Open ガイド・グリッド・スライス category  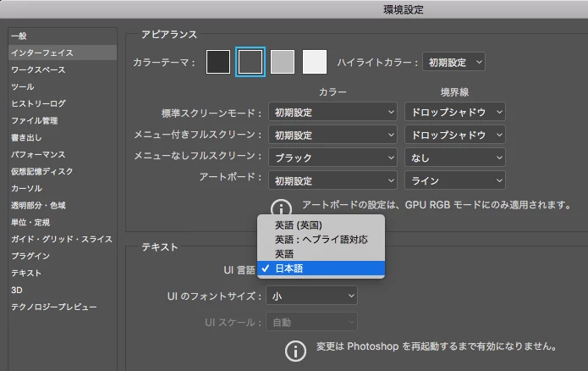63,239
